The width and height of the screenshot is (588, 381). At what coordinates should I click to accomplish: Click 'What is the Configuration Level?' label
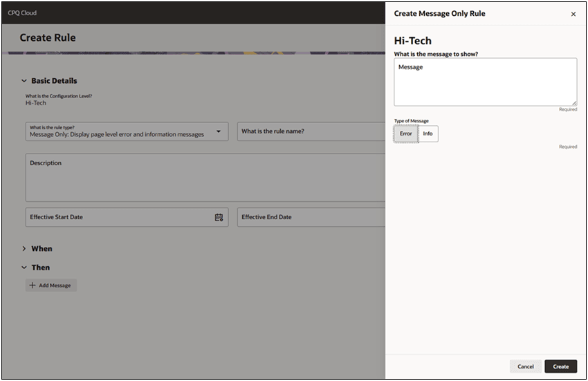(x=59, y=96)
